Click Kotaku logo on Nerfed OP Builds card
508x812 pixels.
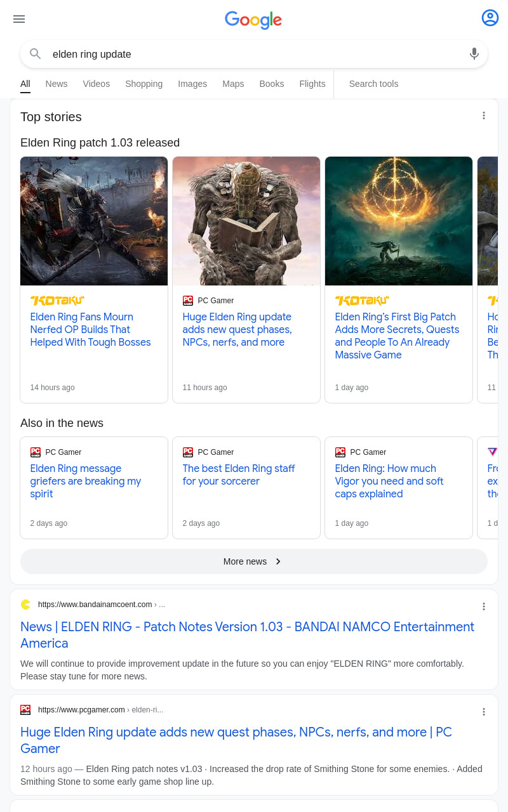coord(57,301)
